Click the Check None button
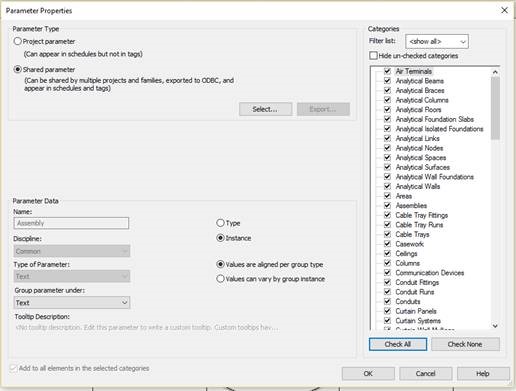The height and width of the screenshot is (391, 516). (x=465, y=344)
